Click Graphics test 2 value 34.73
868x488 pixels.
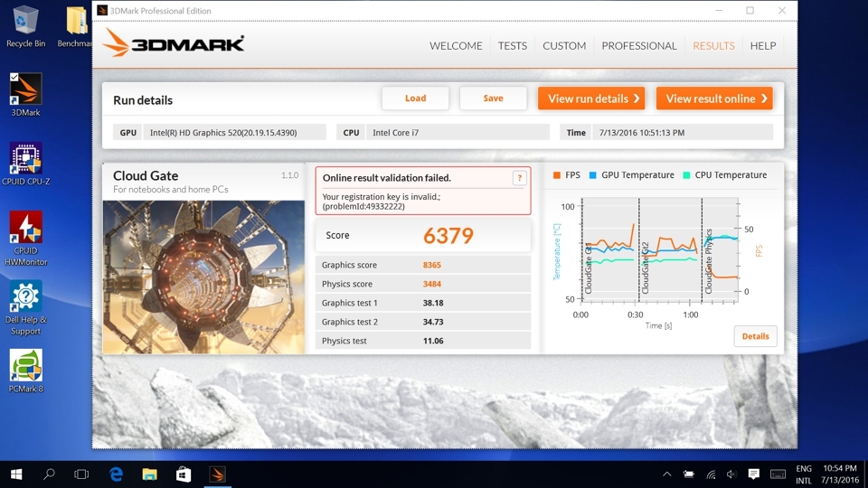[x=433, y=322]
